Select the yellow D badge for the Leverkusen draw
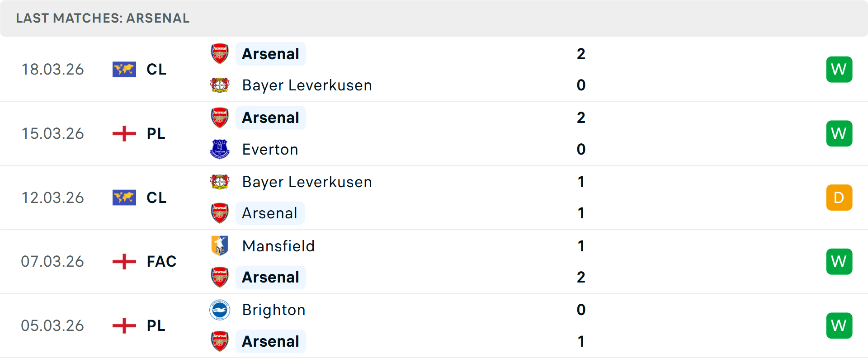Screen dimensions: 868x358 839,198
